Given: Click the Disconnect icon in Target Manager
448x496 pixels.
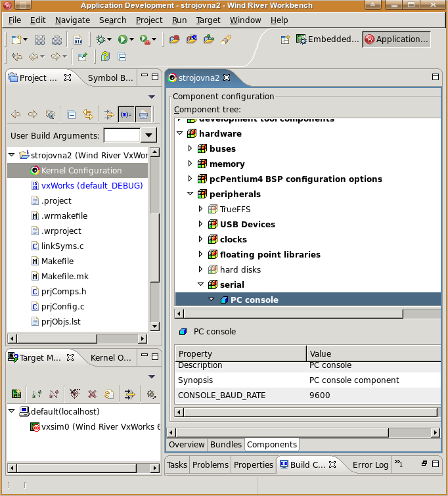Looking at the screenshot, I should click(54, 394).
